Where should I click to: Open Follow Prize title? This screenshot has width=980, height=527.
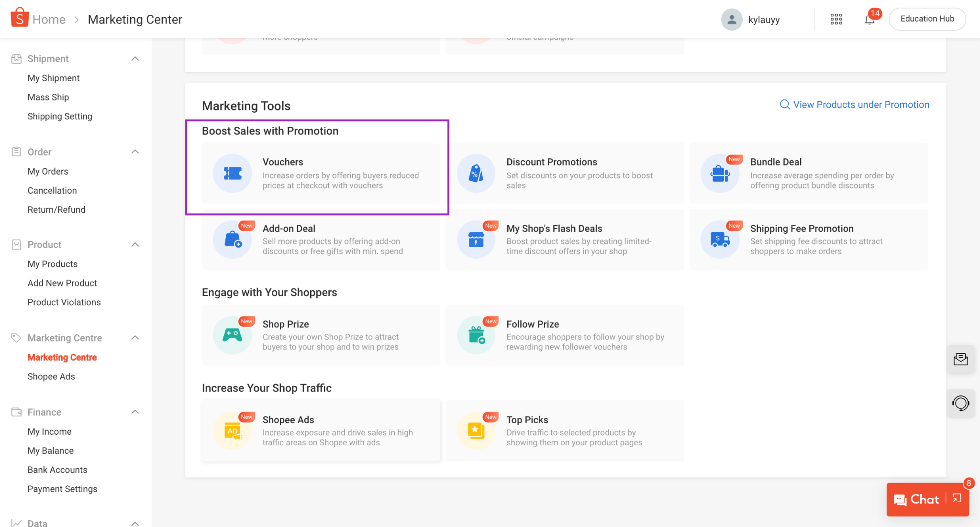point(533,324)
